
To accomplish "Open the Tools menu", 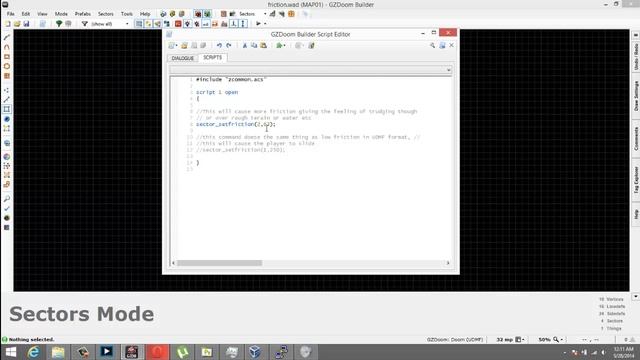I will click(x=127, y=14).
